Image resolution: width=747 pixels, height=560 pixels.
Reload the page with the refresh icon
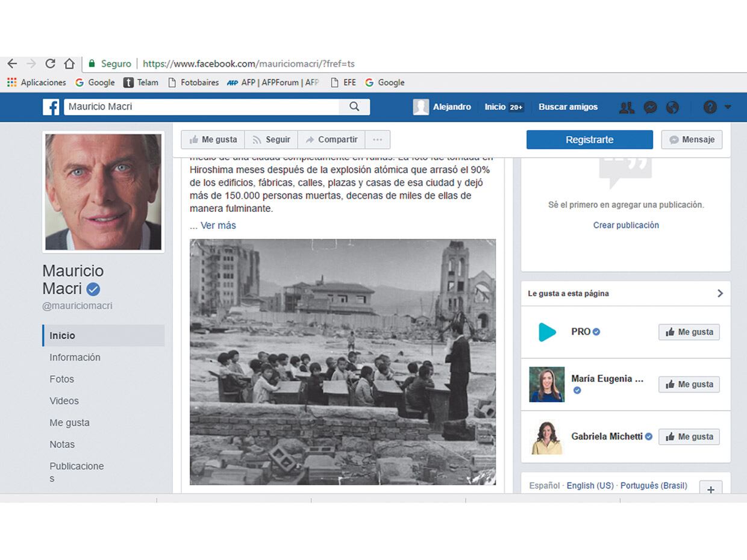pos(50,63)
